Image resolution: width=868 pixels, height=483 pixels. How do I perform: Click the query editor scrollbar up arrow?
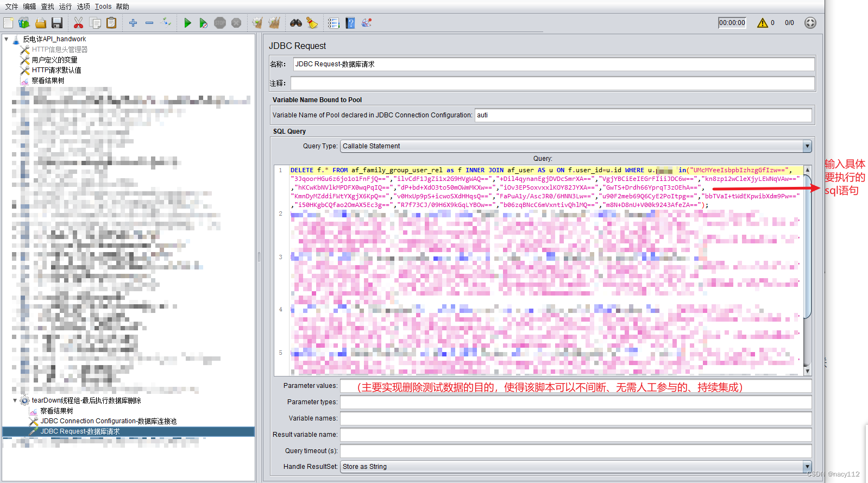(807, 170)
